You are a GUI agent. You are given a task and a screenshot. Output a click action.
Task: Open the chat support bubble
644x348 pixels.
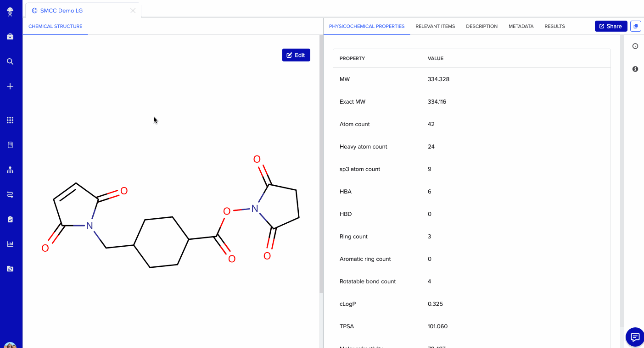635,337
